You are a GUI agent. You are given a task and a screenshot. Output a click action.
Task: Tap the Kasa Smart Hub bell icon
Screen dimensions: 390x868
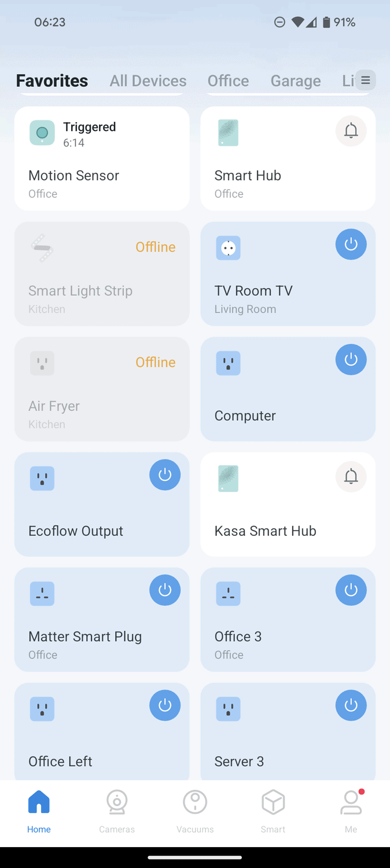pos(351,477)
